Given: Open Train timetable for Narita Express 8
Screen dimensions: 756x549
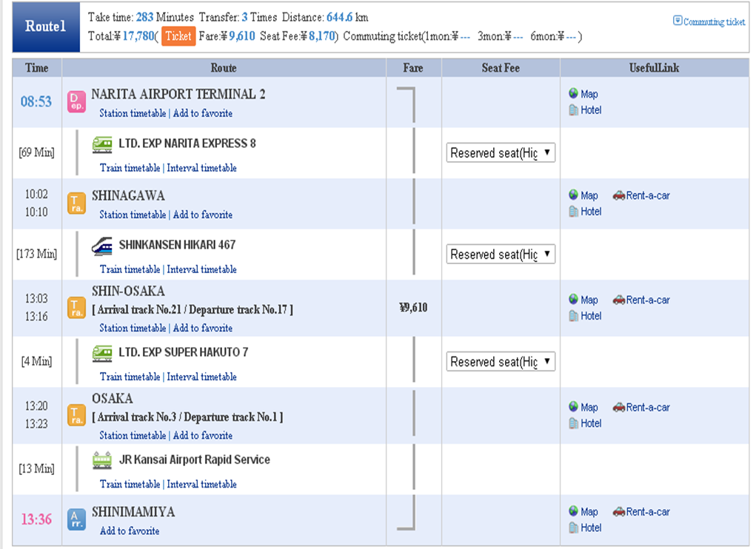Looking at the screenshot, I should pyautogui.click(x=130, y=168).
